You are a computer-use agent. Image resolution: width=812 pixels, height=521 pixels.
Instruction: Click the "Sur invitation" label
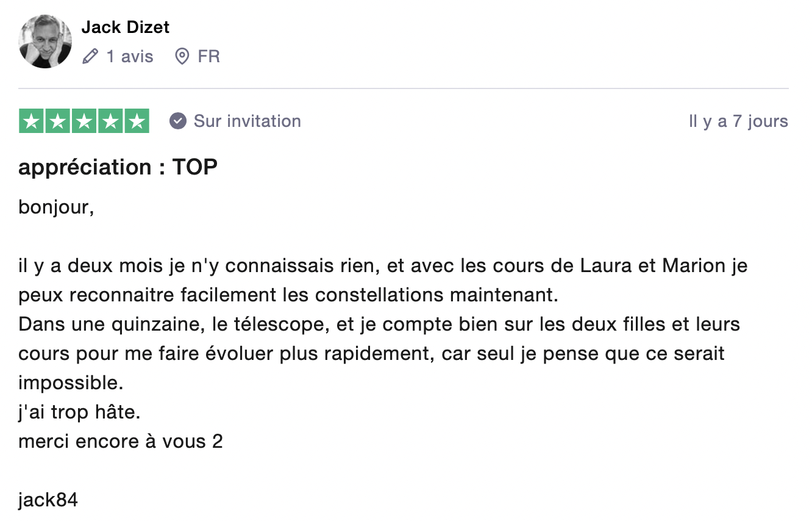point(247,121)
